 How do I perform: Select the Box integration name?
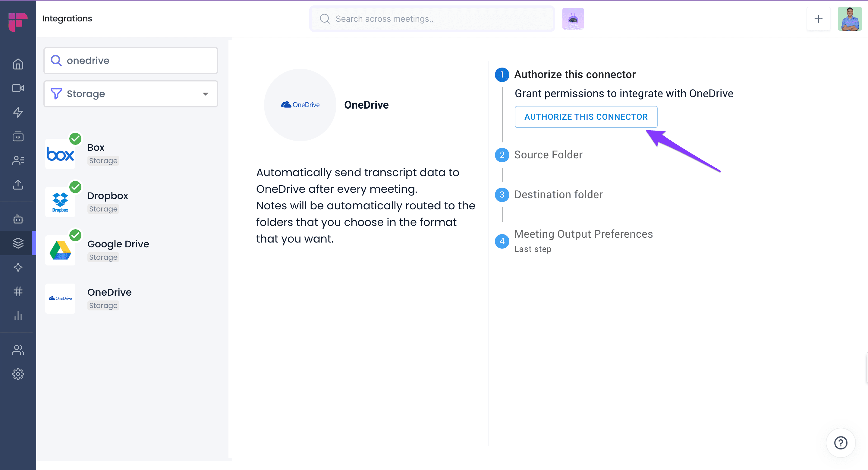(96, 148)
